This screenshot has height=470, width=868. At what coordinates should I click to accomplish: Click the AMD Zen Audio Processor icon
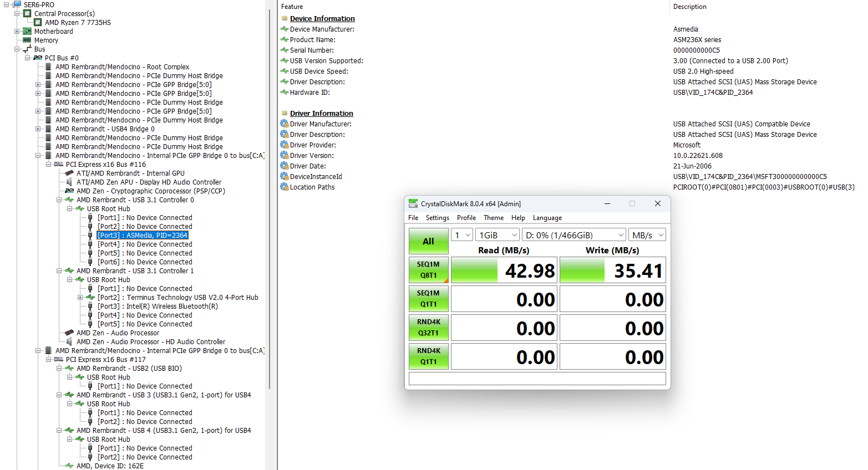click(69, 333)
